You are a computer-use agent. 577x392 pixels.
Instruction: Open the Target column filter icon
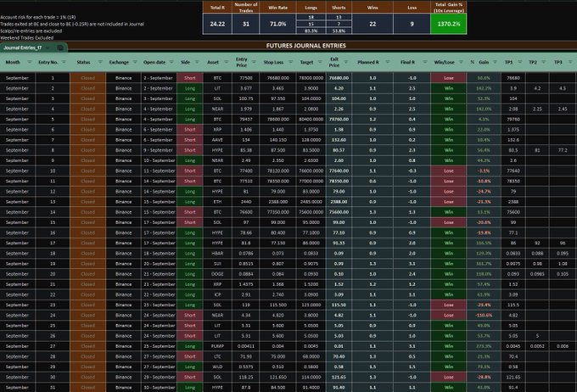[320, 62]
